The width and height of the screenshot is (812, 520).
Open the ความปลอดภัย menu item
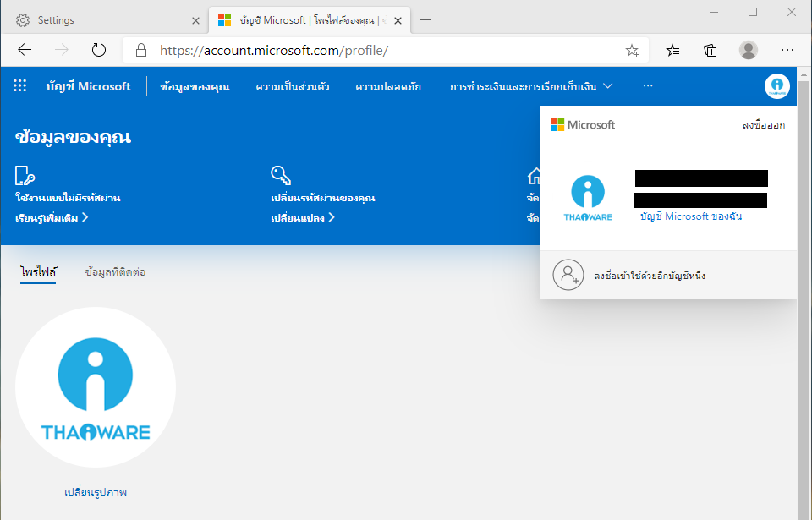click(x=388, y=86)
